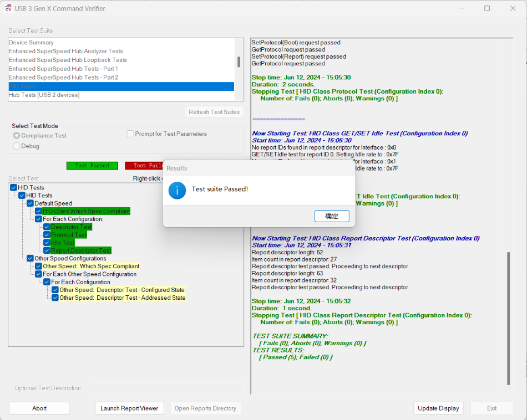527x420 pixels.
Task: Toggle the Protocol Test checkbox
Action: (x=47, y=235)
